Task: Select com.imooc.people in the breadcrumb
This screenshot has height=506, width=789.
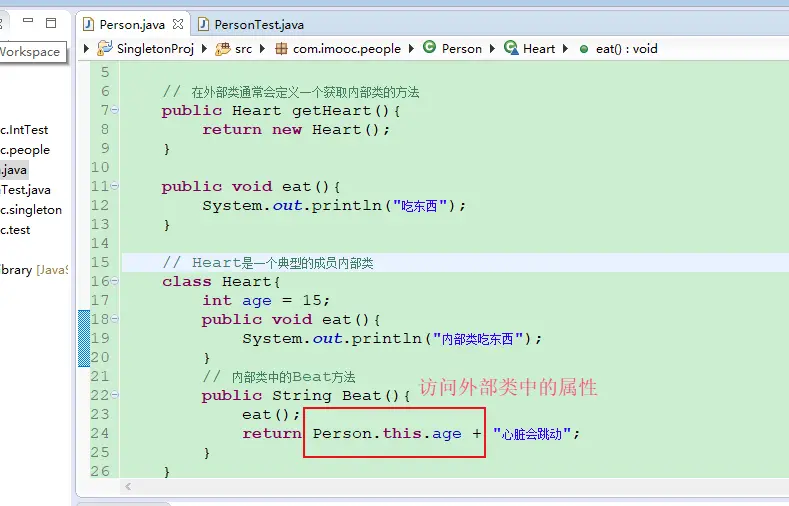Action: click(x=347, y=49)
